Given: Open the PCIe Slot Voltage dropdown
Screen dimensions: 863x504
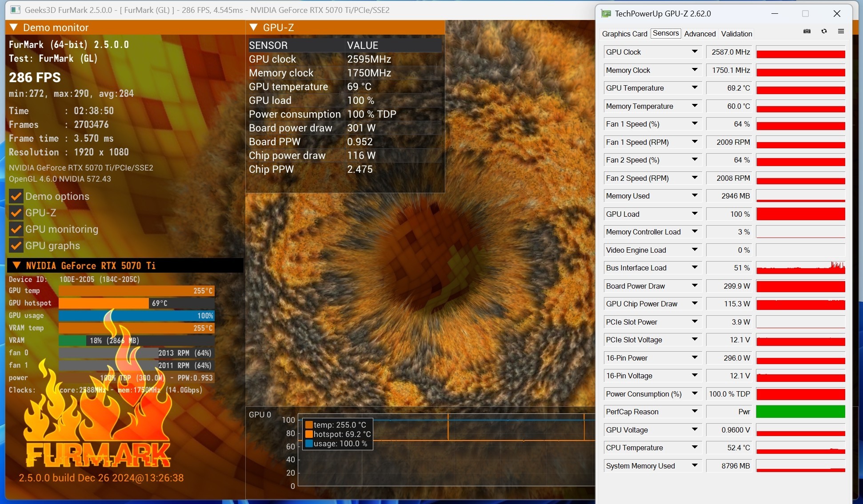Looking at the screenshot, I should coord(695,340).
